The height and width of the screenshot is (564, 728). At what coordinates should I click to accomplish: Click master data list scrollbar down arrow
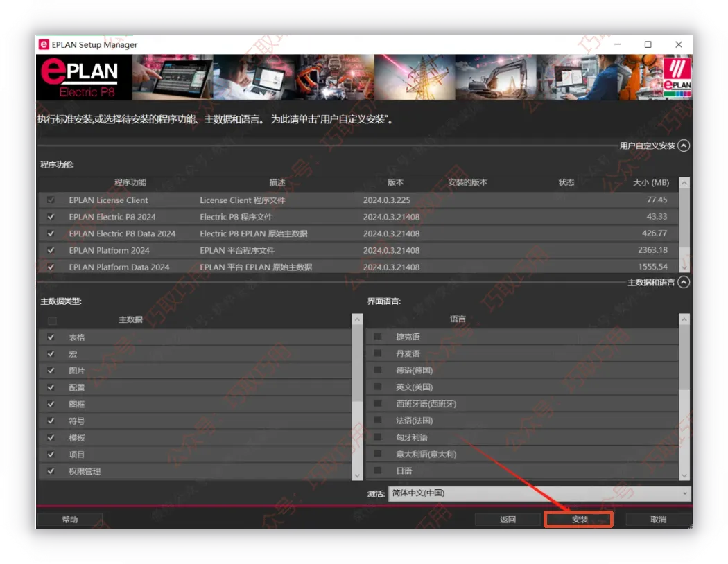357,475
